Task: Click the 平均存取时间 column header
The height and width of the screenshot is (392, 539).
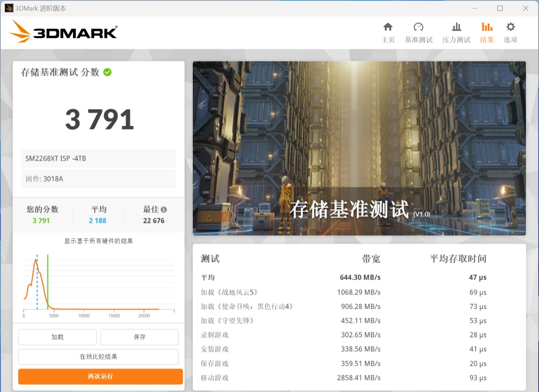Action: (458, 259)
